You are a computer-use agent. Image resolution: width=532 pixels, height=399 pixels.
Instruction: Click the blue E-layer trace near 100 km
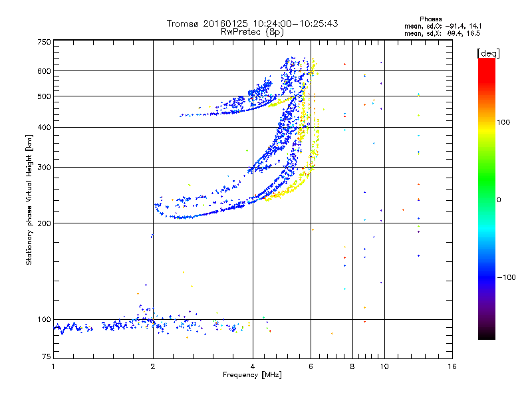coord(115,327)
